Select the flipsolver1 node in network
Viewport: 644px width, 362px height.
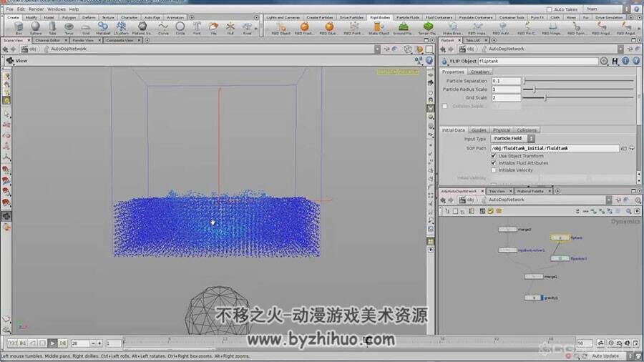(560, 258)
